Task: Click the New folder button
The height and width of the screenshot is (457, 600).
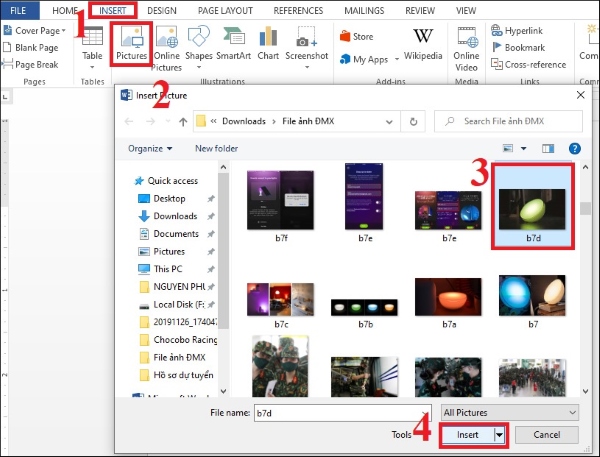Action: tap(216, 148)
